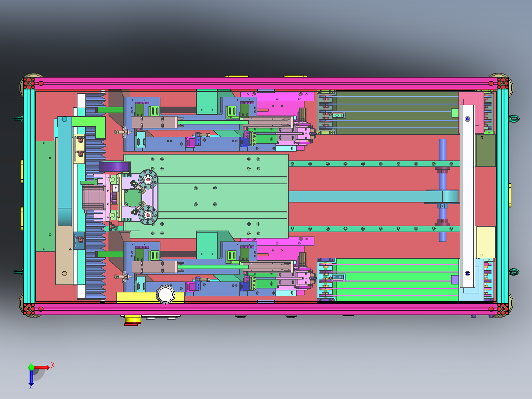Image resolution: width=532 pixels, height=399 pixels.
Task: Click the blue Z axis of the triad
Action: coord(31,378)
